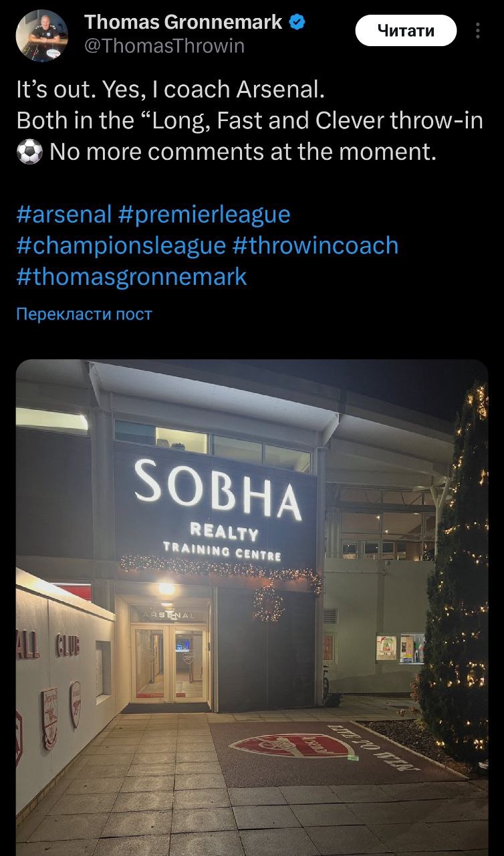Tap the "It's out. Yes, I coach Arsenal." text

170,90
